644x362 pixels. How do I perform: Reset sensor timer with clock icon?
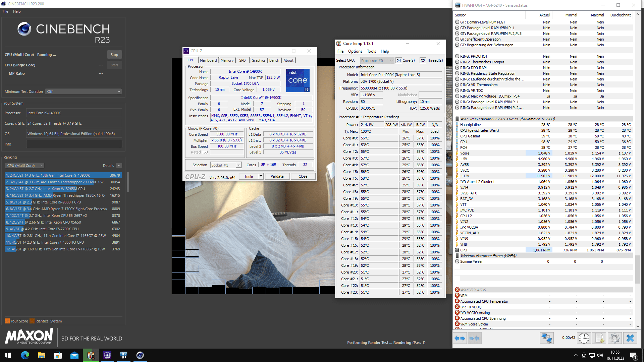tap(584, 338)
